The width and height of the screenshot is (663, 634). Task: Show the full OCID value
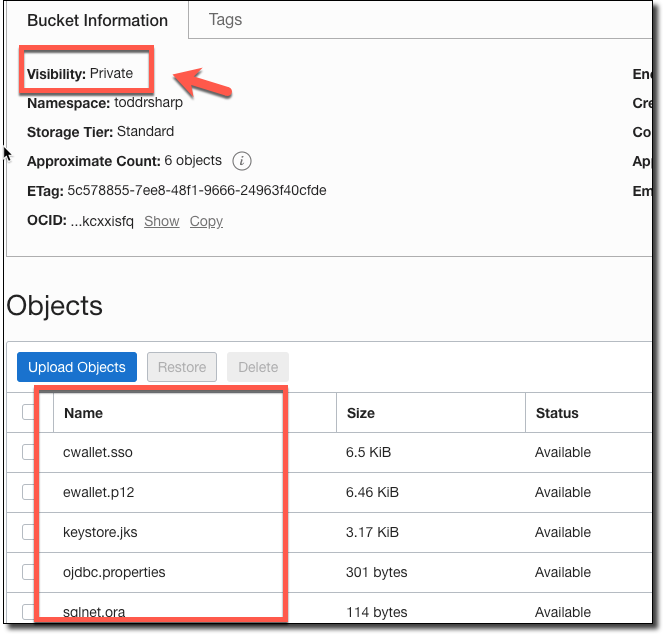point(161,221)
